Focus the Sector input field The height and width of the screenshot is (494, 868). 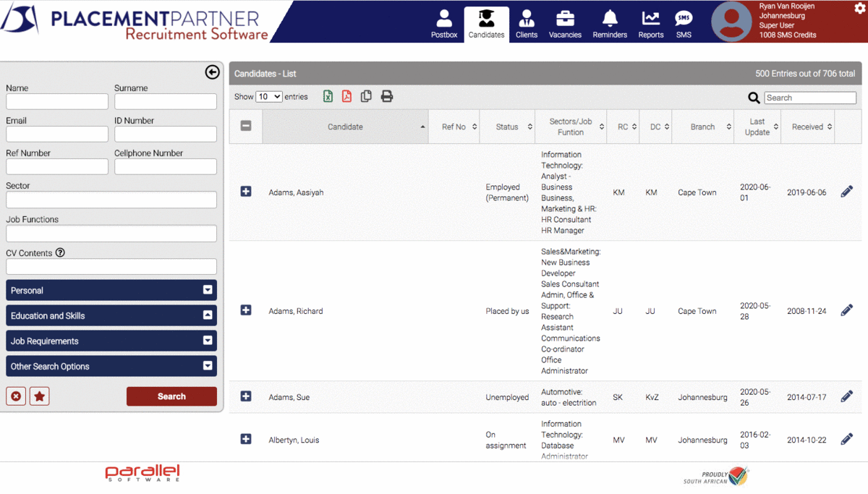coord(111,200)
